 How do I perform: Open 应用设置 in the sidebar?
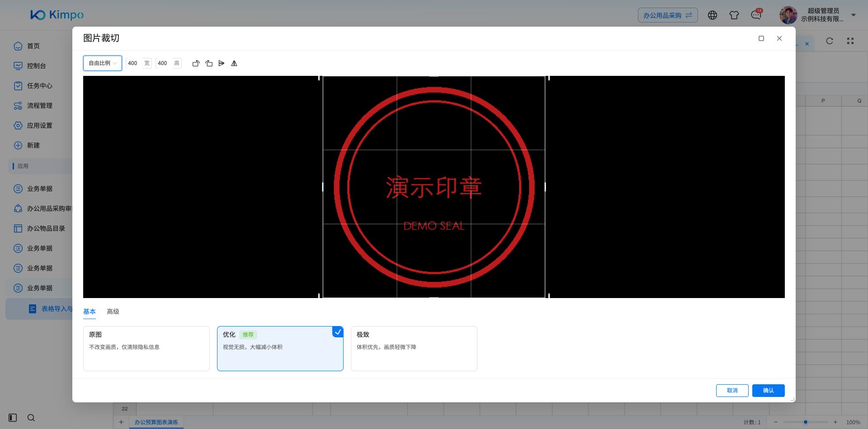[x=39, y=126]
